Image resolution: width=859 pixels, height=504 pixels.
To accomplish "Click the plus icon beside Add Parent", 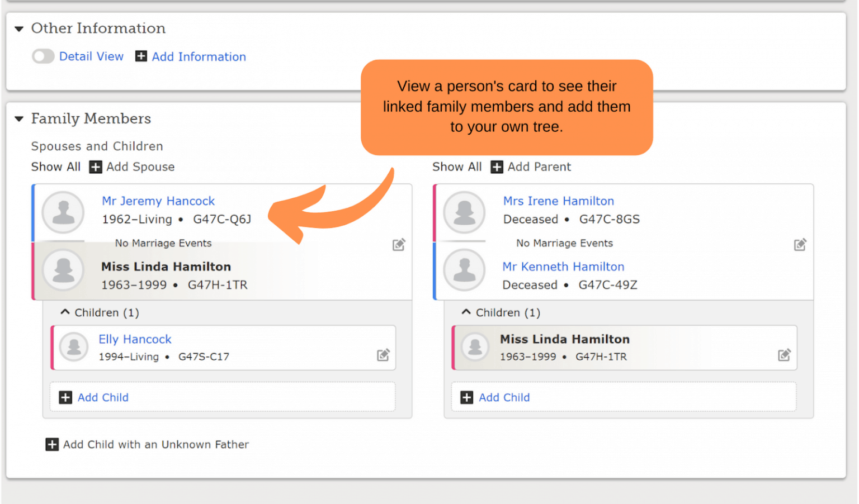I will click(x=497, y=167).
